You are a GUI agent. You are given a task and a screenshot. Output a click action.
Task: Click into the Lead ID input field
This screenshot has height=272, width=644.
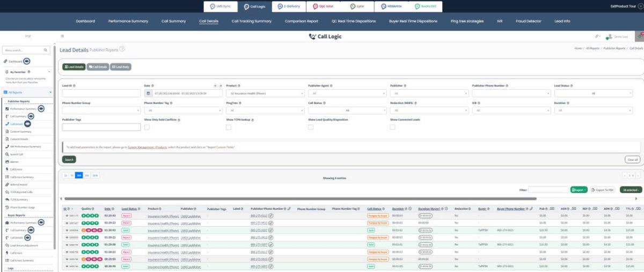click(x=100, y=93)
